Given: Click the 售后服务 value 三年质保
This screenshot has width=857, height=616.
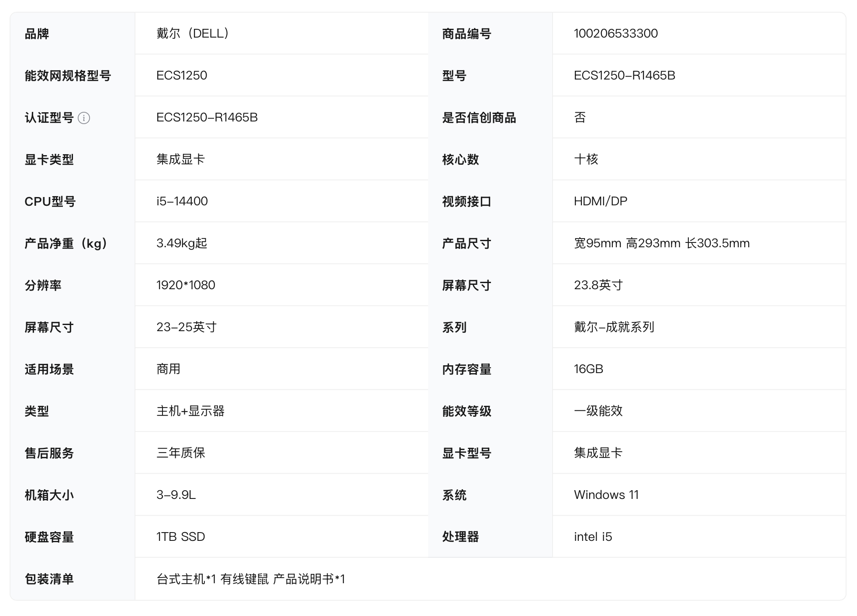Looking at the screenshot, I should tap(181, 453).
